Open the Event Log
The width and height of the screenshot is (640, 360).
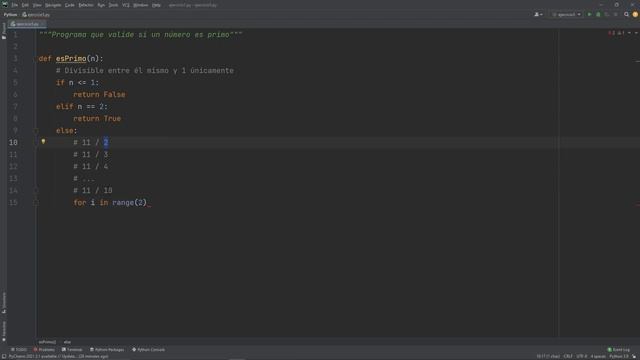pyautogui.click(x=619, y=350)
